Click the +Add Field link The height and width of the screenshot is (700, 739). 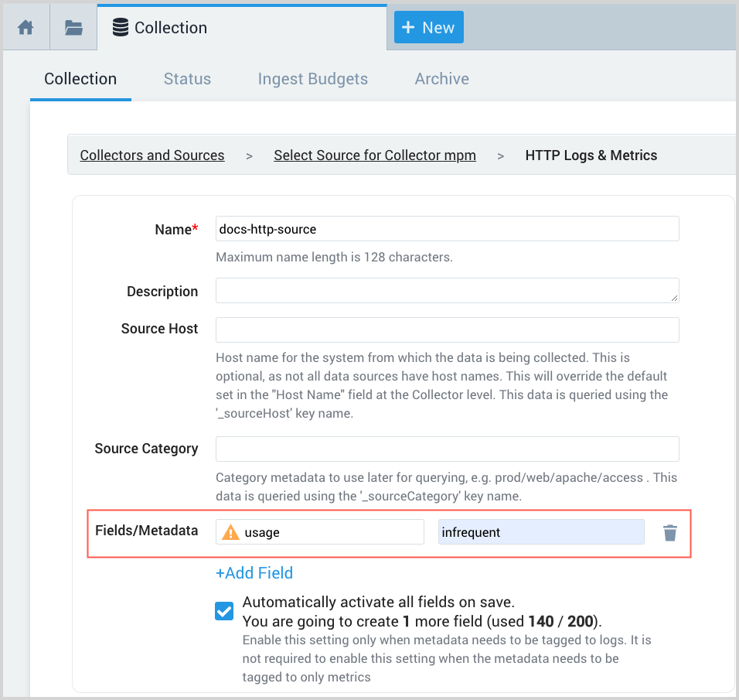[254, 573]
